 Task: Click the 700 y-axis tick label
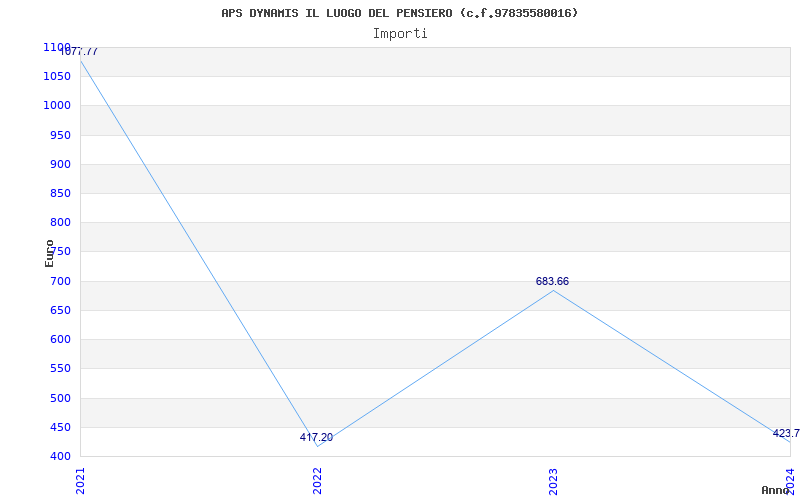(x=60, y=281)
